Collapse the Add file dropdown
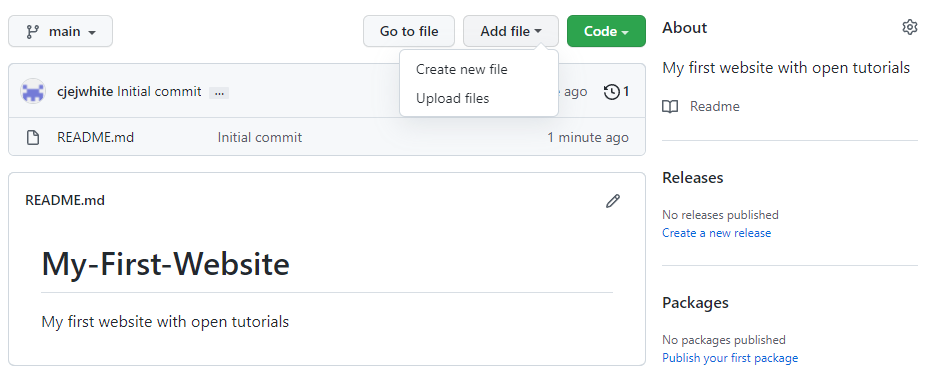Viewport: 931px width, 381px height. coord(511,31)
